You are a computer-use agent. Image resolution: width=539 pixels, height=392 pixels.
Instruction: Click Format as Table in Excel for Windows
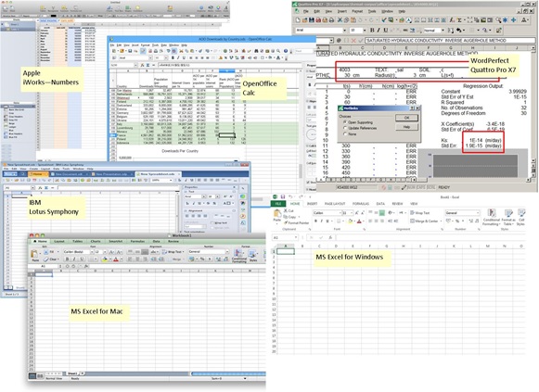(508, 216)
